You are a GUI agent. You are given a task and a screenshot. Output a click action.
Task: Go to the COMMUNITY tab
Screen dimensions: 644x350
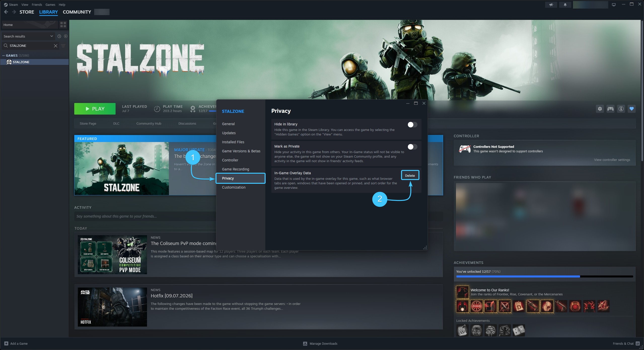pyautogui.click(x=77, y=12)
